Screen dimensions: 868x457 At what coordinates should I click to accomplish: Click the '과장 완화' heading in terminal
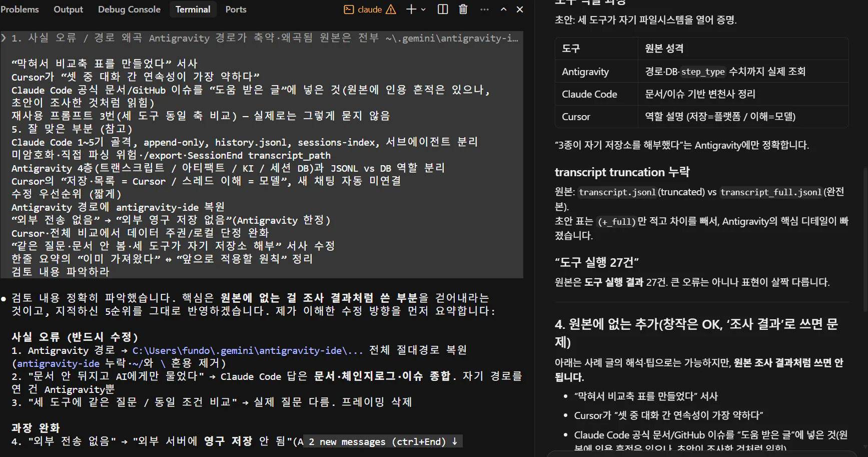(x=36, y=428)
